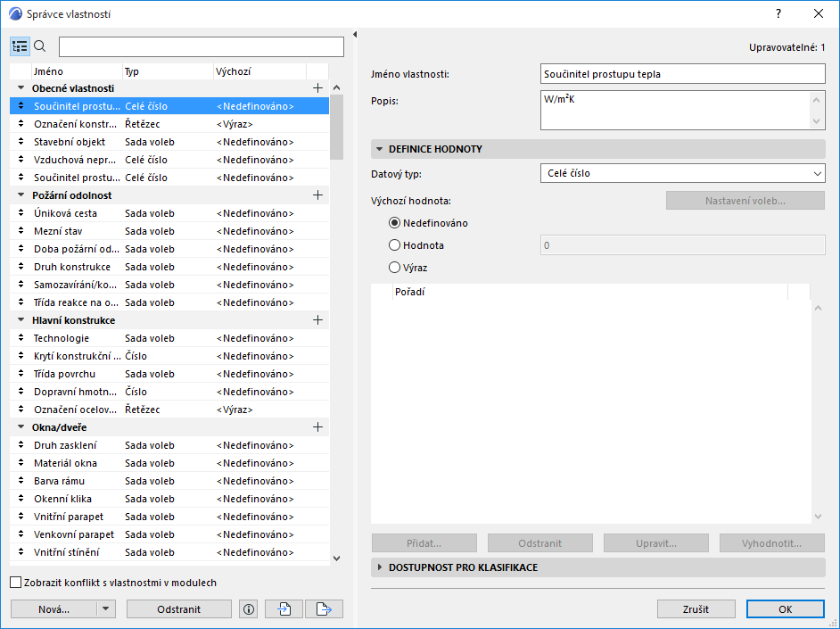This screenshot has width=840, height=629.
Task: Grab reorder handle of Mezní stav row
Action: point(21,231)
